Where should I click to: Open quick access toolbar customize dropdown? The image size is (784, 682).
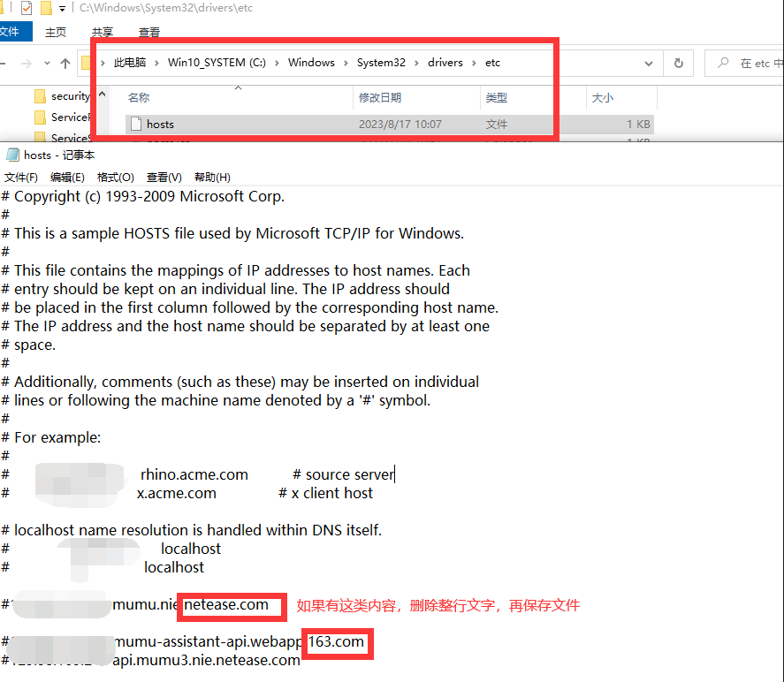(x=62, y=9)
